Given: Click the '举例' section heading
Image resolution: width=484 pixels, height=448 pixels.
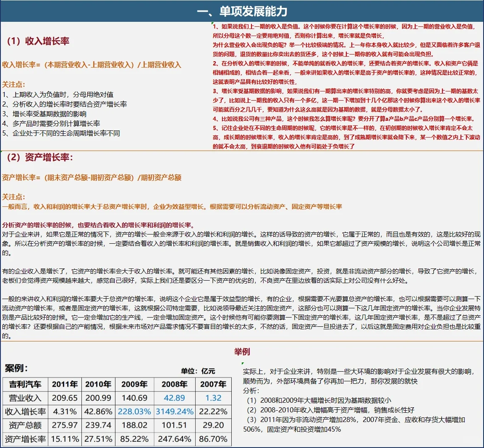Looking at the screenshot, I should (242, 352).
